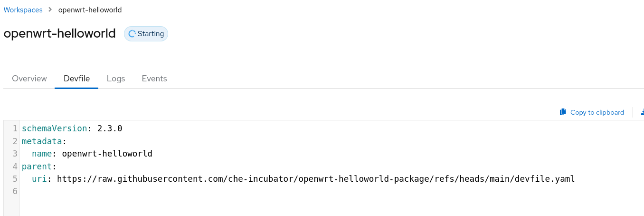Screen dimensions: 644x216
Task: Switch to the Overview tab
Action: click(29, 79)
